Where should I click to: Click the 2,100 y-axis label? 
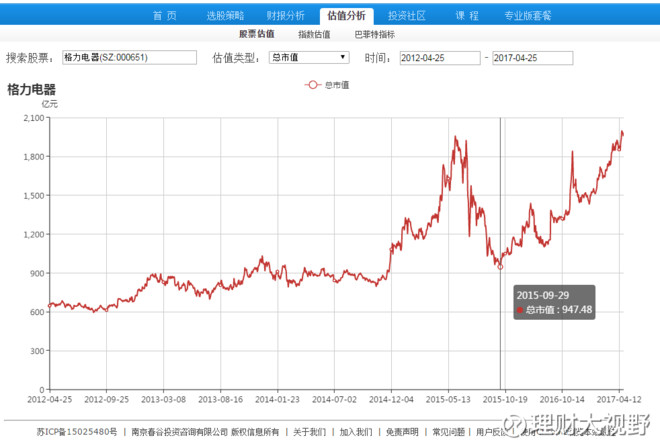34,118
